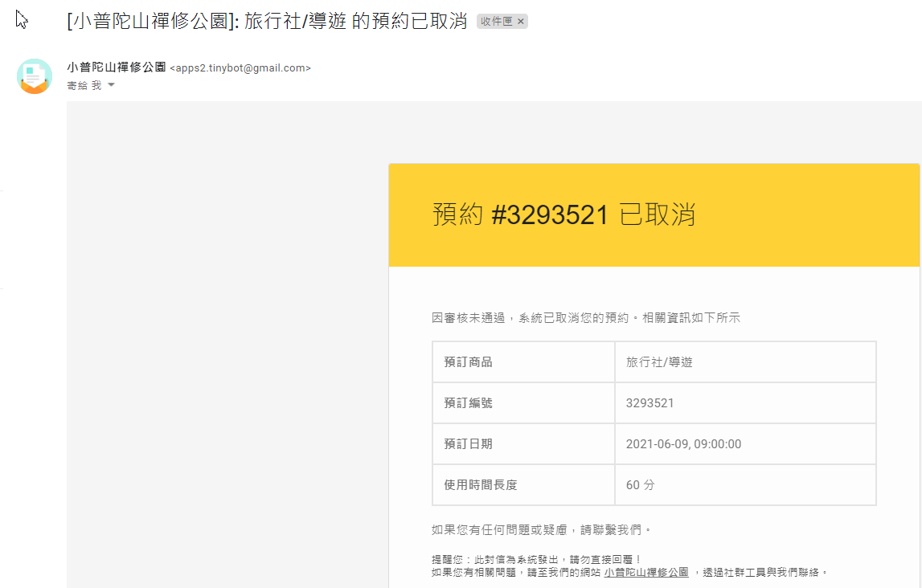Remove the 收件匣 label with its X
Screen dimensions: 922x588
pyautogui.click(x=520, y=22)
